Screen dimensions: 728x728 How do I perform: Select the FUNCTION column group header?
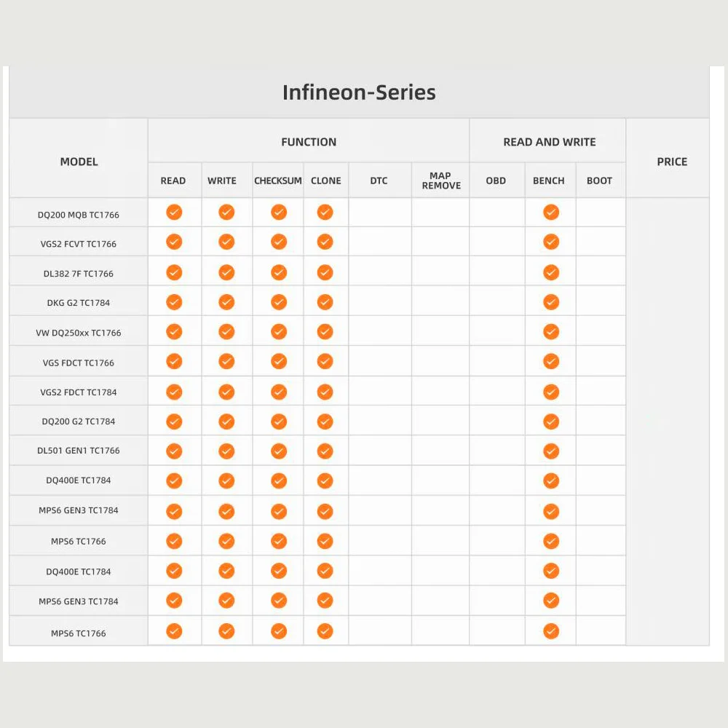[309, 142]
